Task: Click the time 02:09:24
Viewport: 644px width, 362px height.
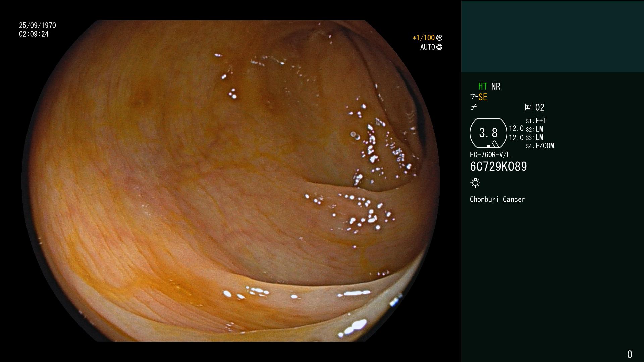Action: pos(34,34)
